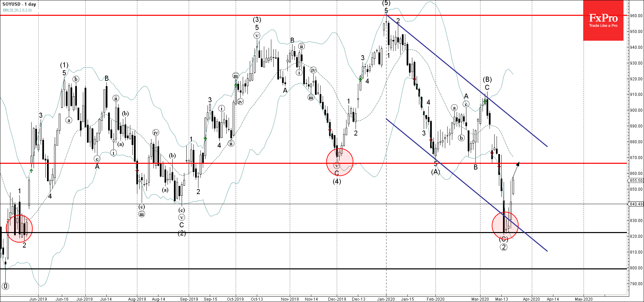The height and width of the screenshot is (302, 644).
Task: Click the 800.00 price axis label
Action: tap(636, 268)
